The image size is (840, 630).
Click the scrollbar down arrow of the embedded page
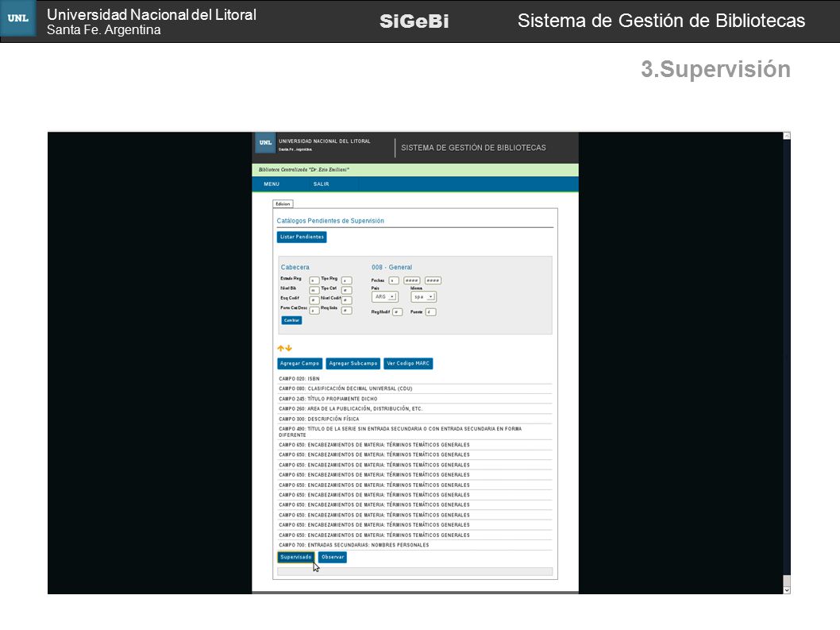tap(787, 589)
